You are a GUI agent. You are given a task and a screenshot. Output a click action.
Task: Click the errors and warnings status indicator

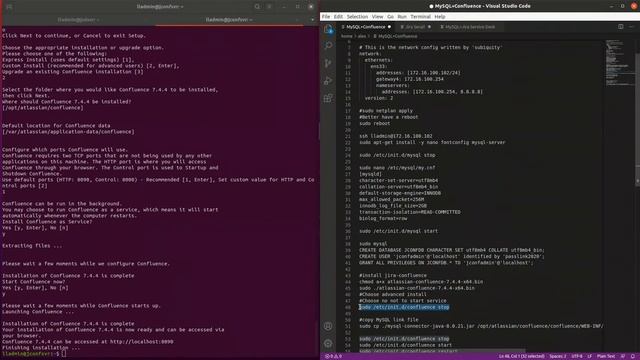point(333,356)
